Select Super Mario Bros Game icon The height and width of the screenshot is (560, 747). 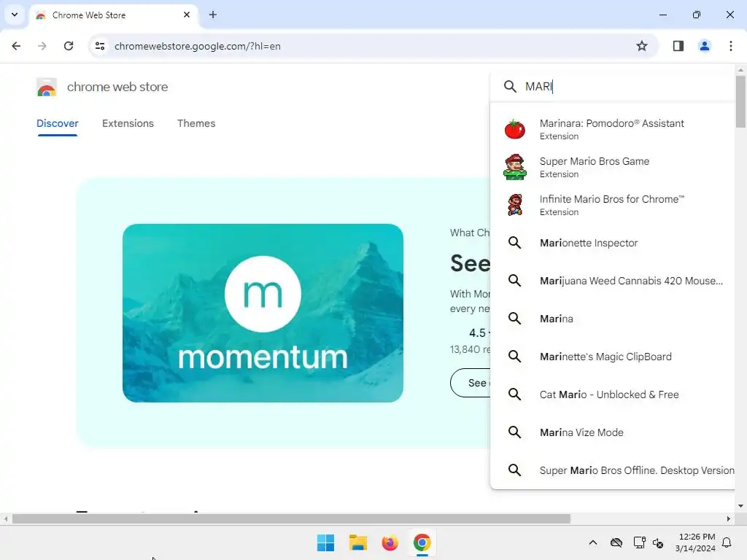515,167
